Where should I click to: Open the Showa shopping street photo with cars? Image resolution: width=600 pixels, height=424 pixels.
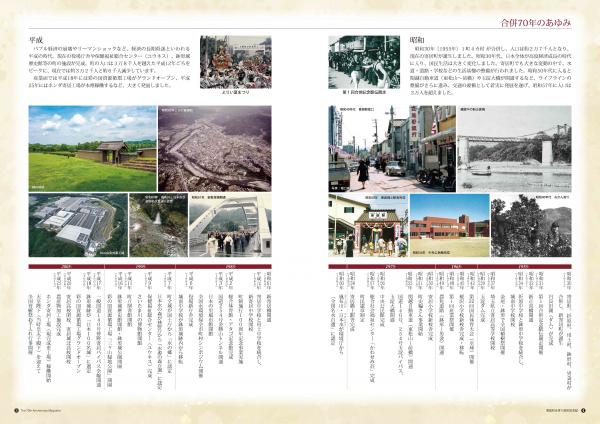(x=392, y=149)
